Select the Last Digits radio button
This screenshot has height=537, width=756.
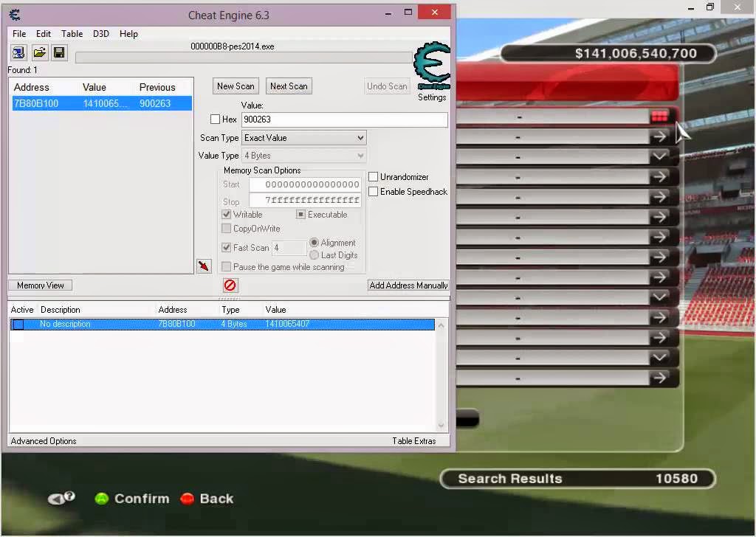[314, 254]
